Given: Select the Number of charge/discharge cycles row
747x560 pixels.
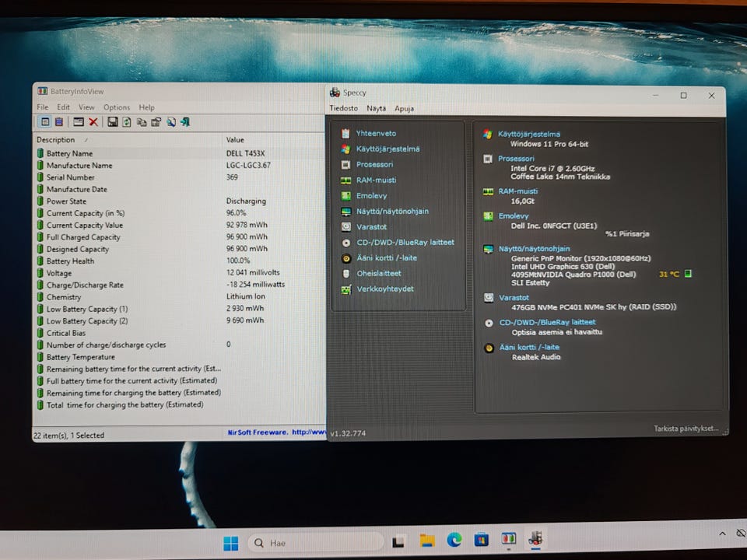Looking at the screenshot, I should pos(179,345).
